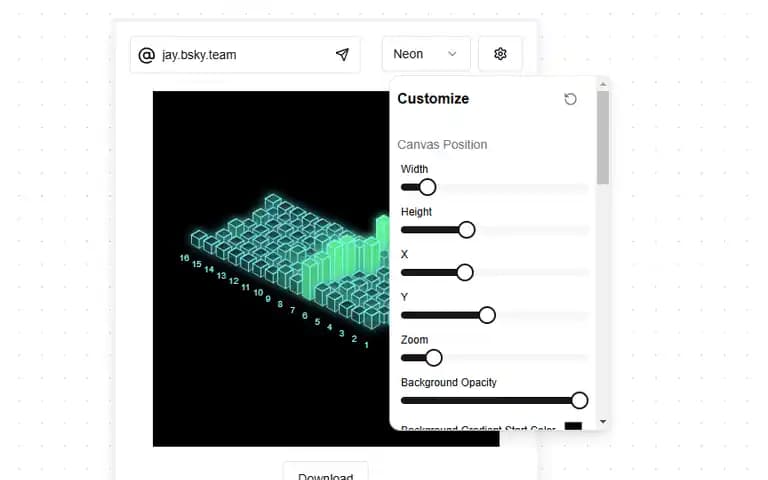768x480 pixels.
Task: Click scrollbar down arrow in Customize panel
Action: tap(603, 422)
